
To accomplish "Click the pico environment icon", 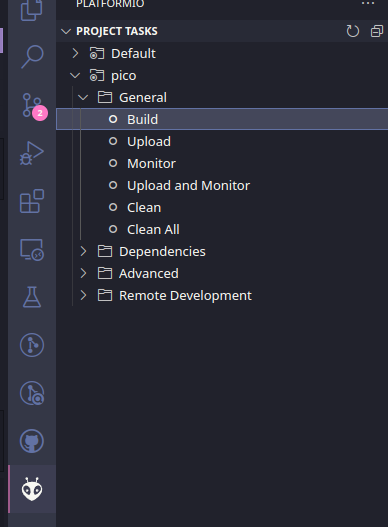I will 96,76.
